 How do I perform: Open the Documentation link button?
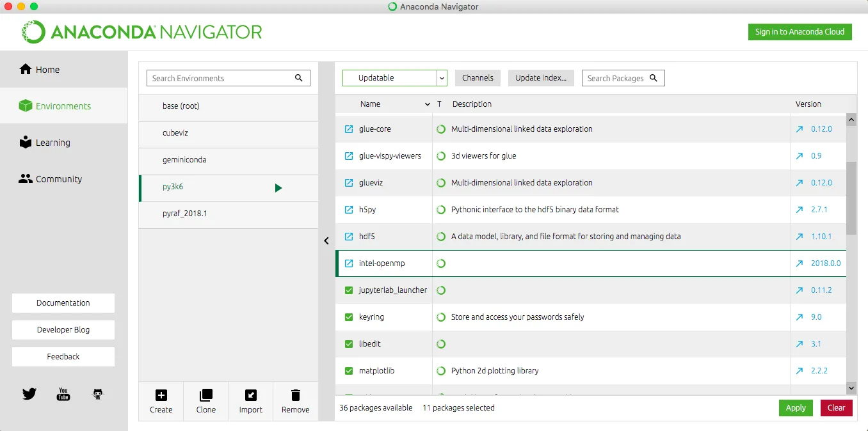click(x=63, y=303)
